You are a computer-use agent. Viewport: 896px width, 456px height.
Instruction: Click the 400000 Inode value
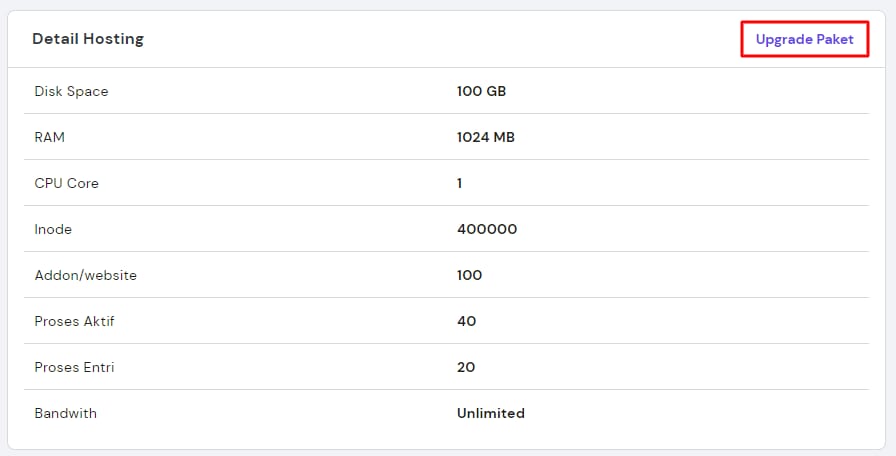pos(487,229)
